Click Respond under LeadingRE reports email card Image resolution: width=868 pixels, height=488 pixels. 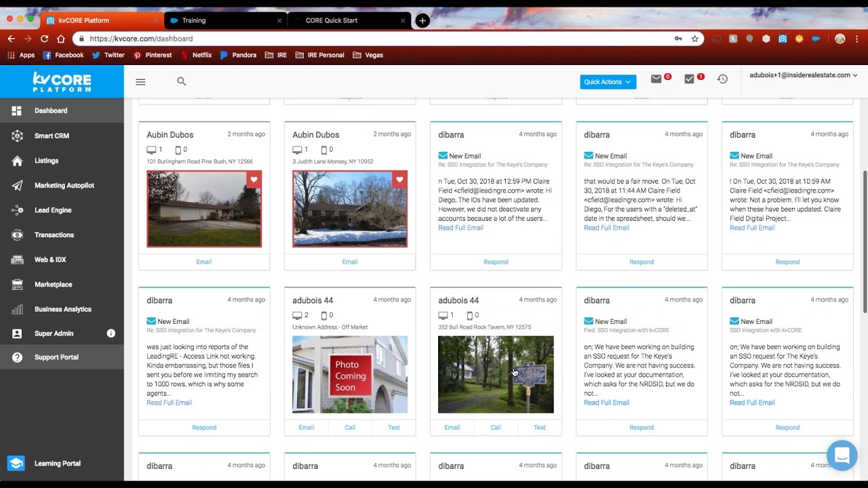[204, 428]
